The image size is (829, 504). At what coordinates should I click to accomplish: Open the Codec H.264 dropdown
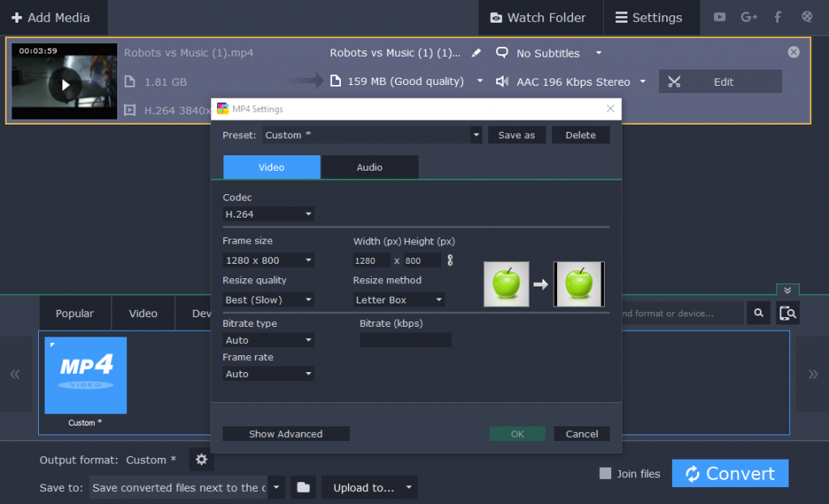(x=268, y=214)
